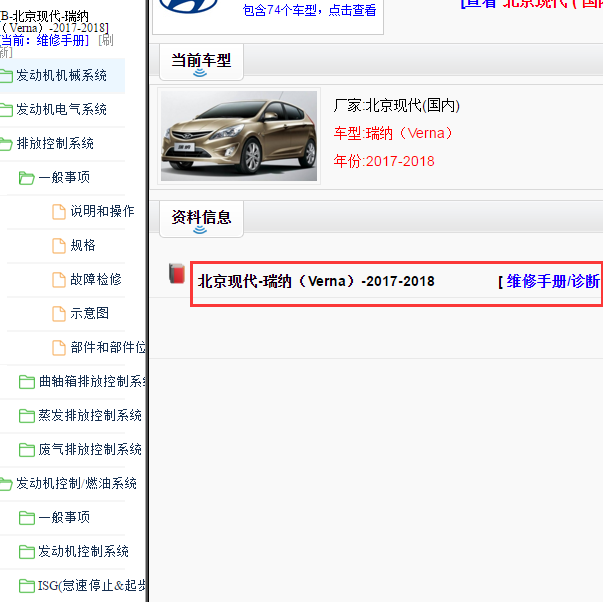Image resolution: width=603 pixels, height=602 pixels.
Task: Click the Hyundai logo image
Action: point(188,6)
